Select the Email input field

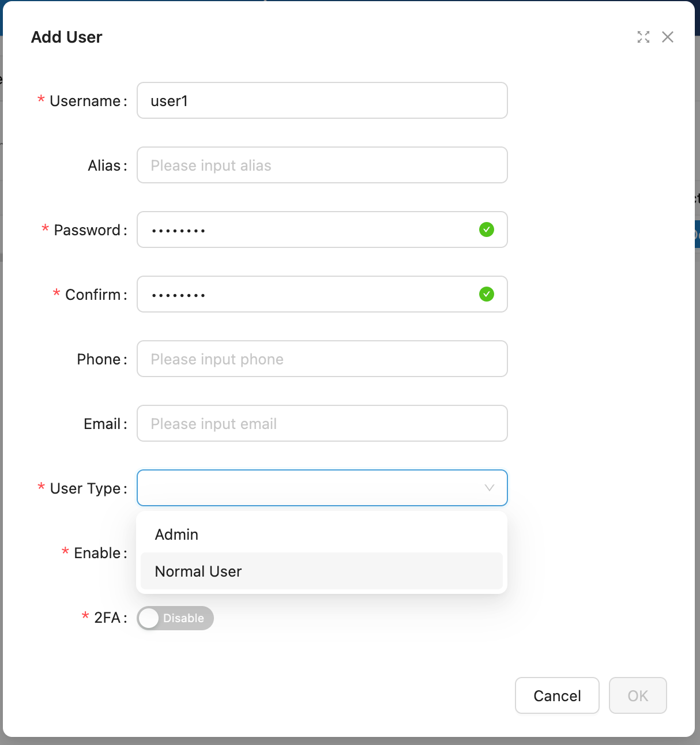coord(321,424)
